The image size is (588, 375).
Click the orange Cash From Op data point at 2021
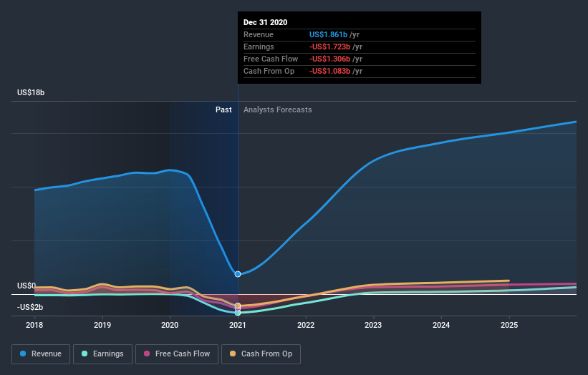click(x=238, y=306)
